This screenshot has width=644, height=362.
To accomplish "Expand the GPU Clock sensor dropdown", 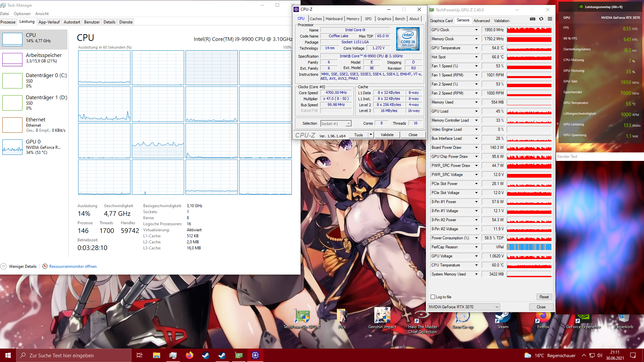I will pos(476,30).
